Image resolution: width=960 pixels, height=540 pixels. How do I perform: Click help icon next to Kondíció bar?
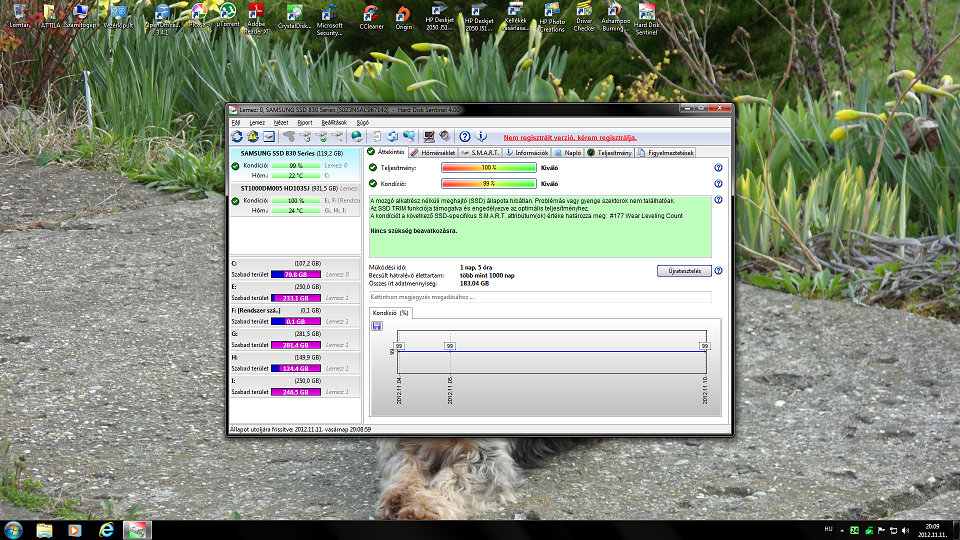[x=718, y=184]
